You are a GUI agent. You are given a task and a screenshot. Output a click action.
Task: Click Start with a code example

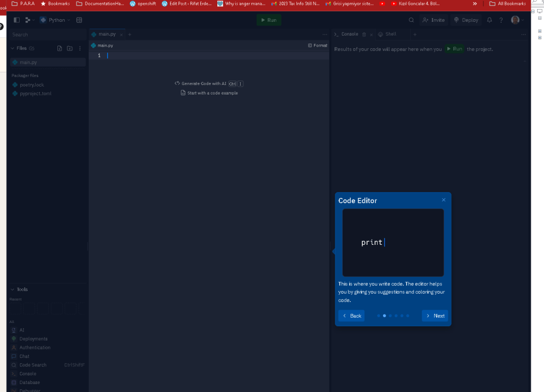click(209, 93)
